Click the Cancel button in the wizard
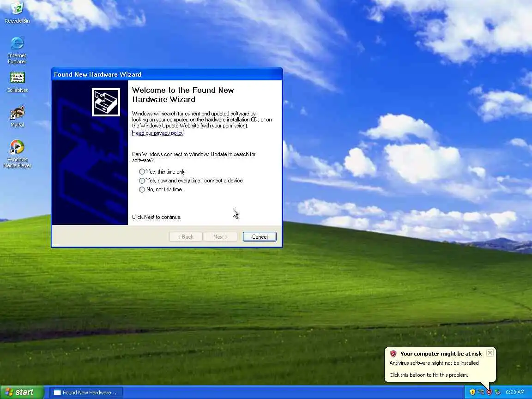 pos(260,237)
